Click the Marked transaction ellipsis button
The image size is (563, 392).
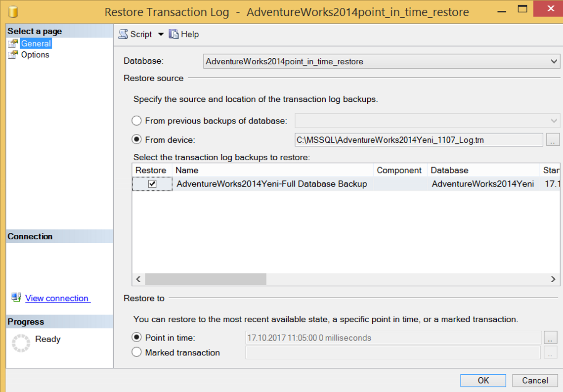(x=551, y=352)
